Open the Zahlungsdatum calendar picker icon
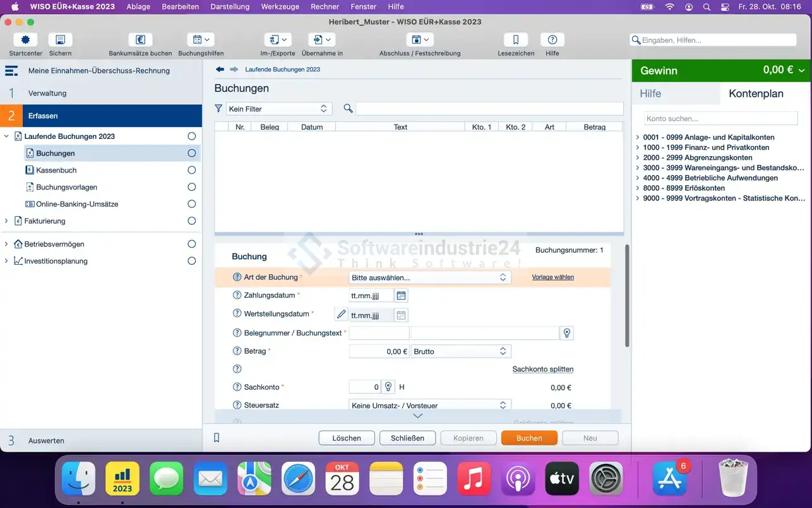The height and width of the screenshot is (508, 812). coord(401,295)
